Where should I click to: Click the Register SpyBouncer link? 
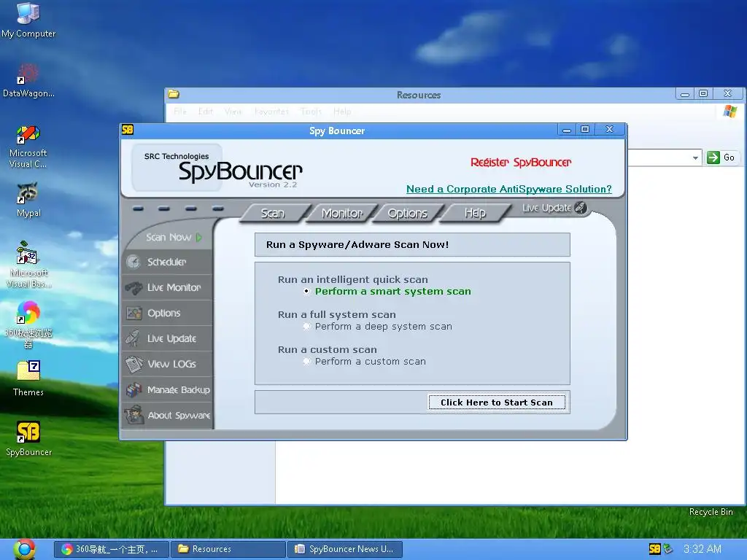(521, 163)
